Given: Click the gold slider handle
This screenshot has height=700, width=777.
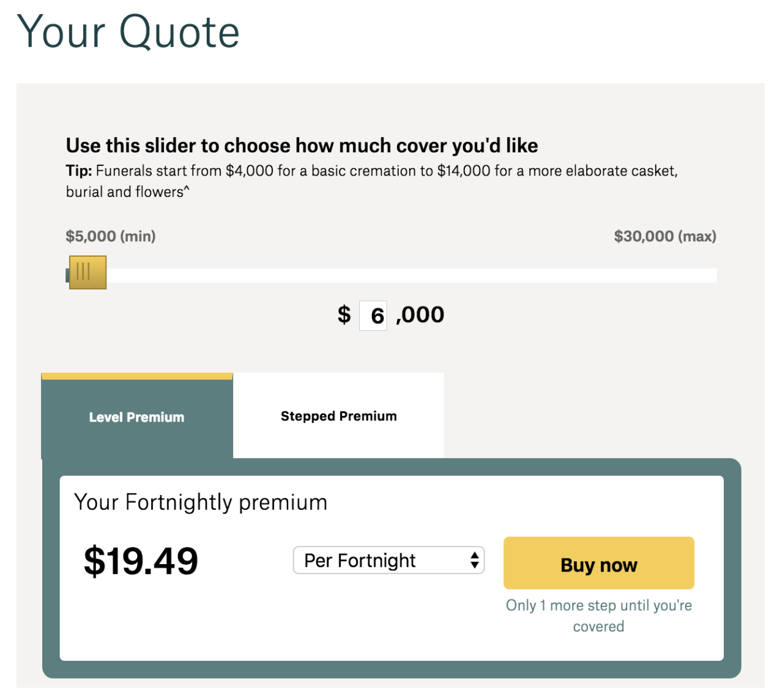Looking at the screenshot, I should (x=87, y=272).
